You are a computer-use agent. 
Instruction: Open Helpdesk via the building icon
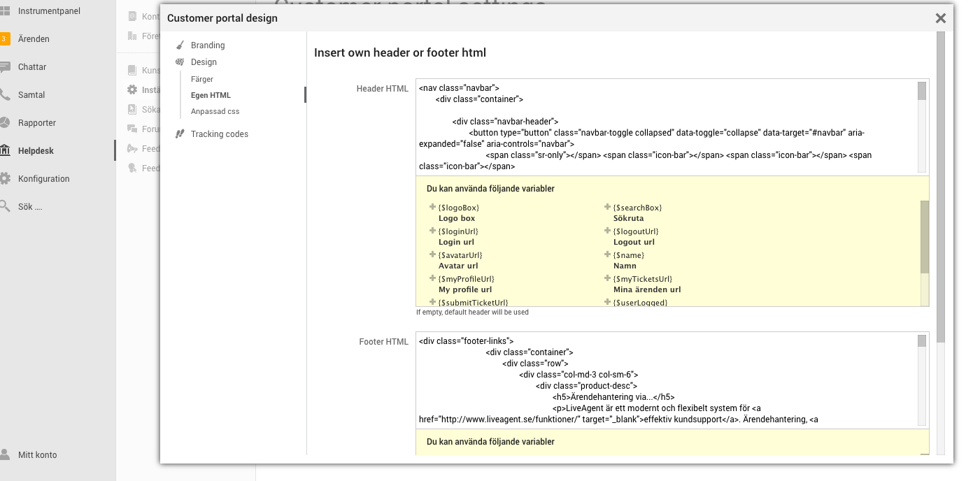4,151
